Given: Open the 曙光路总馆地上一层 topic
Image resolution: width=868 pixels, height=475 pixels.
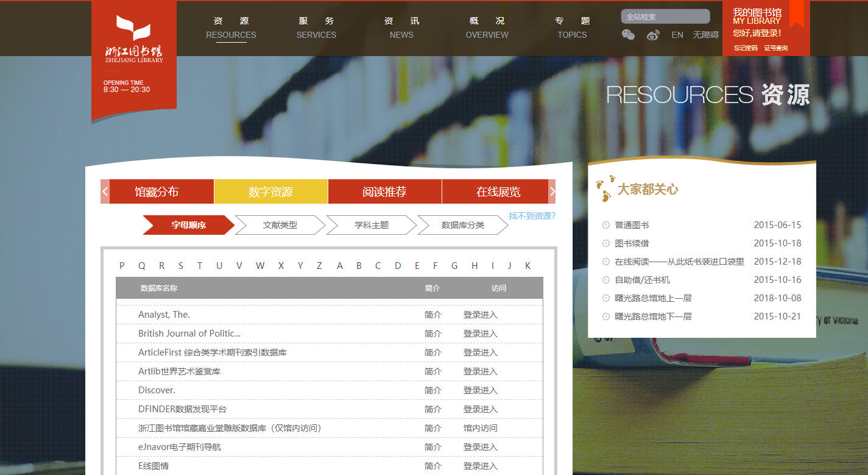Looking at the screenshot, I should (653, 298).
